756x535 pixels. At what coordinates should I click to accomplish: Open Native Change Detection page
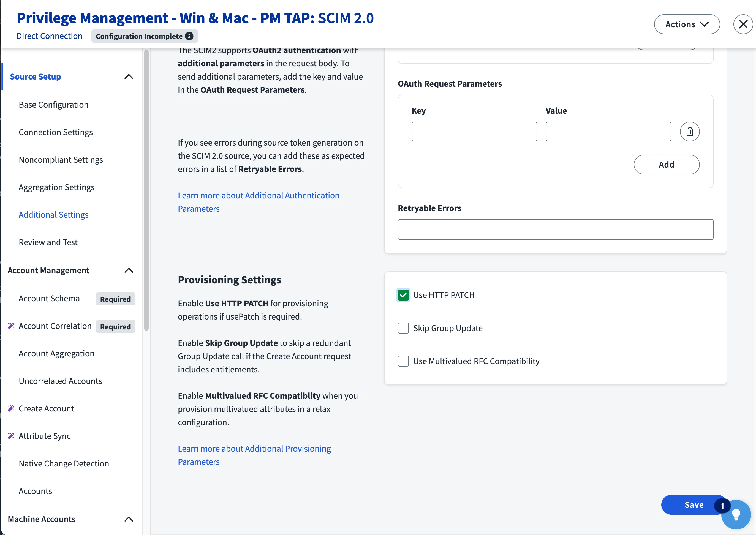(64, 463)
